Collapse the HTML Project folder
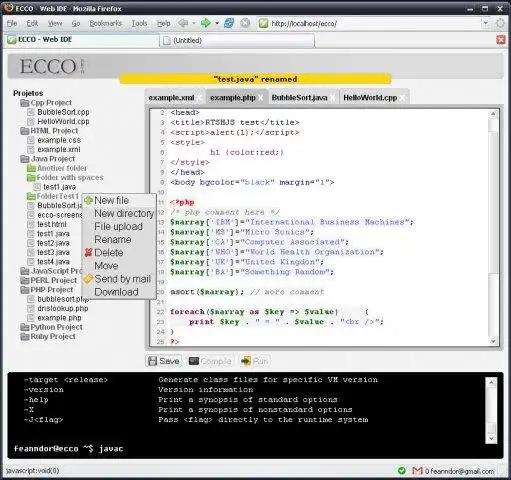The height and width of the screenshot is (480, 511). (x=49, y=131)
